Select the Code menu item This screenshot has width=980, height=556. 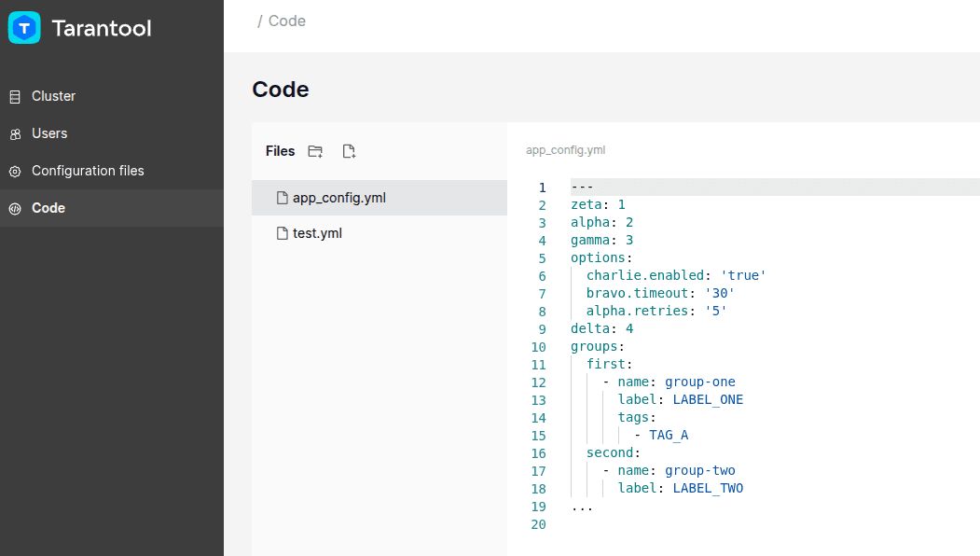112,208
